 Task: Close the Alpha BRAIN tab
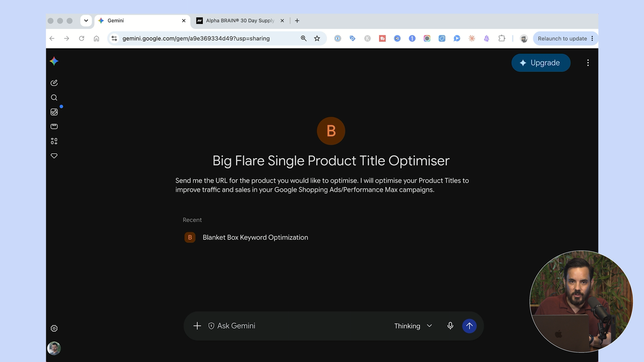(x=282, y=21)
